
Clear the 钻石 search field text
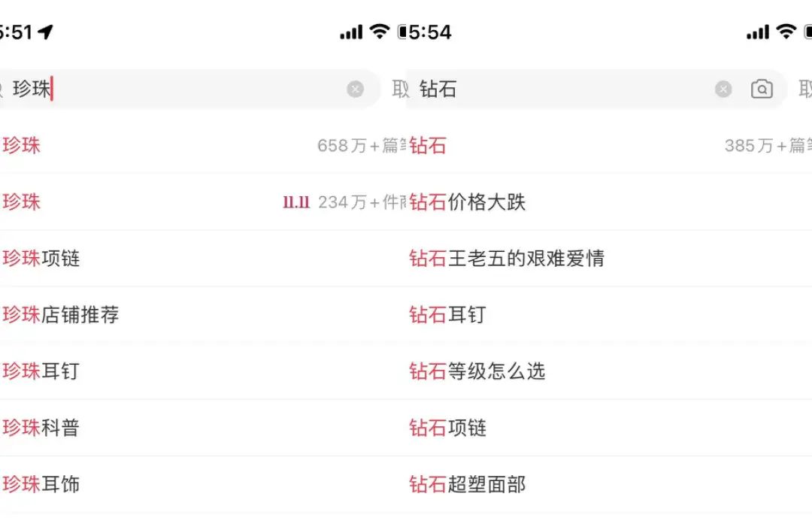[x=723, y=89]
